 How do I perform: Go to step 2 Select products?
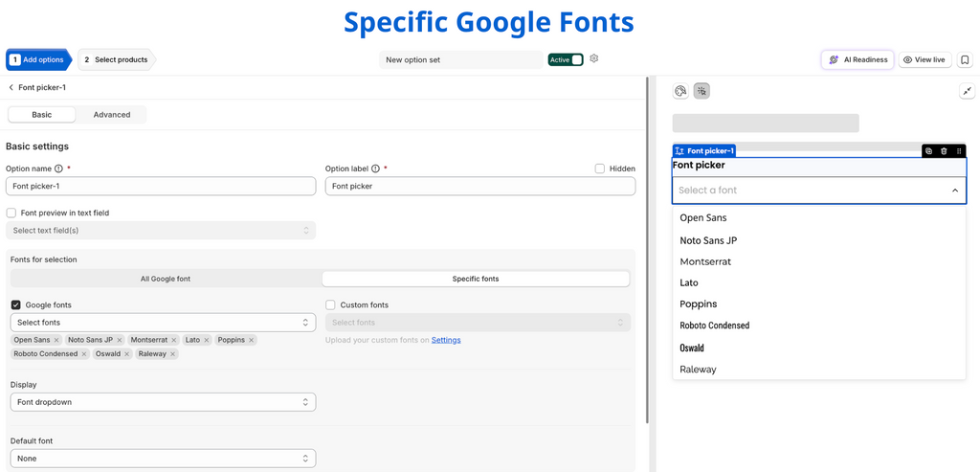coord(117,60)
